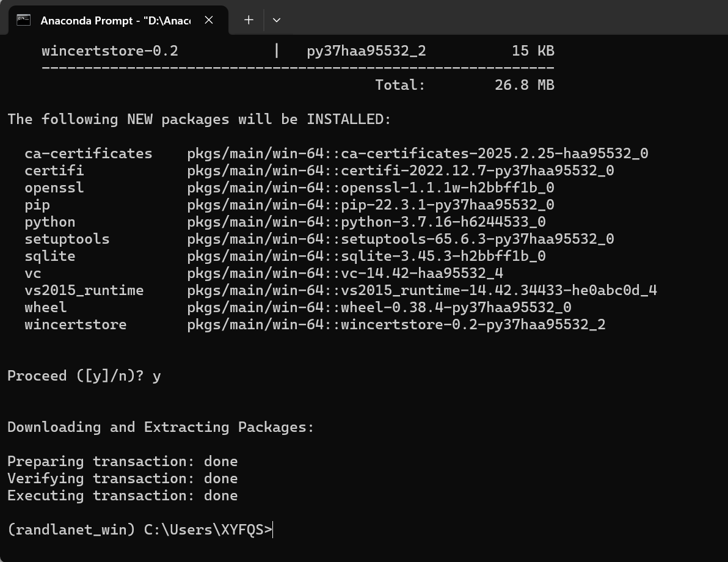Open a new terminal tab
This screenshot has width=728, height=562.
pos(249,20)
